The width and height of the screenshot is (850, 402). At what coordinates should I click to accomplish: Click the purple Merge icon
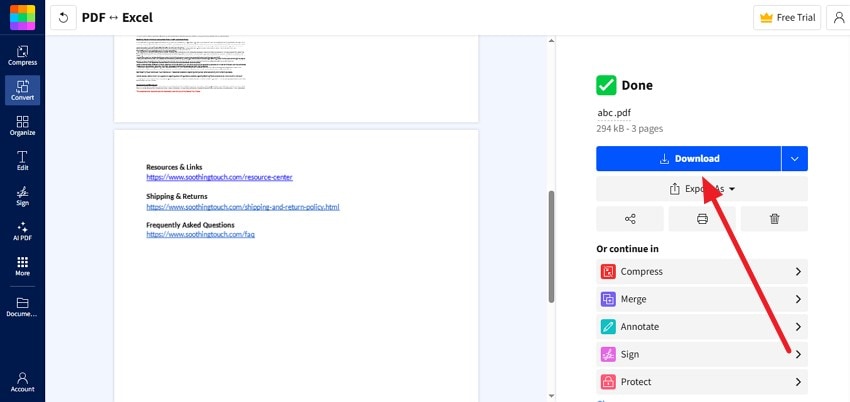coord(608,299)
